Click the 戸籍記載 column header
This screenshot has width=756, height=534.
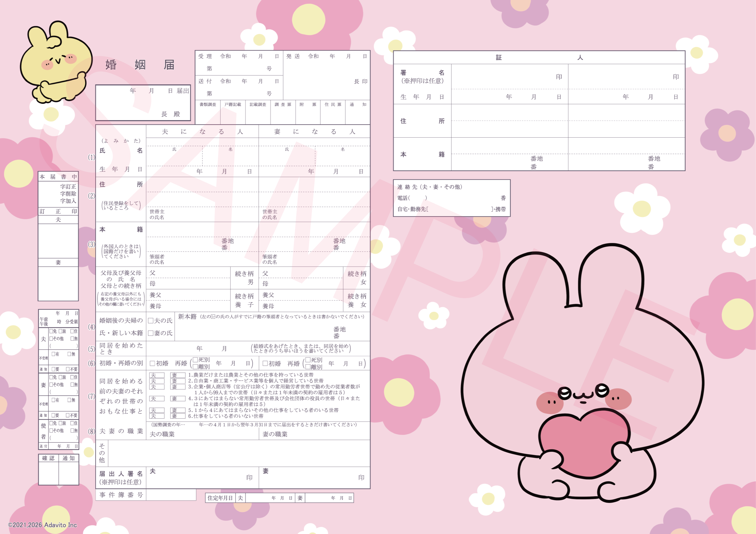233,104
